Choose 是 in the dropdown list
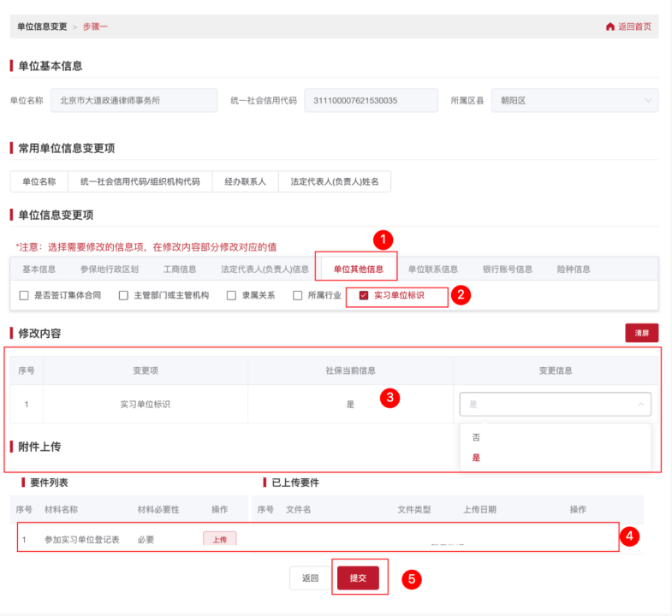Viewport: 672px width, 616px height. click(476, 458)
